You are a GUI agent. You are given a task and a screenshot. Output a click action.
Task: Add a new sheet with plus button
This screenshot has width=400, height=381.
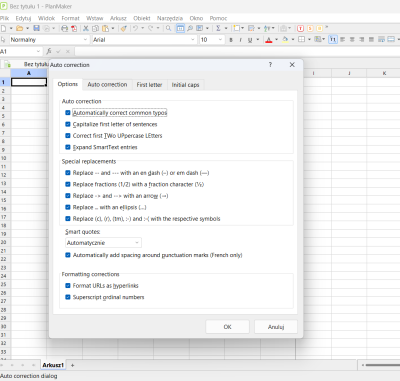tap(72, 365)
